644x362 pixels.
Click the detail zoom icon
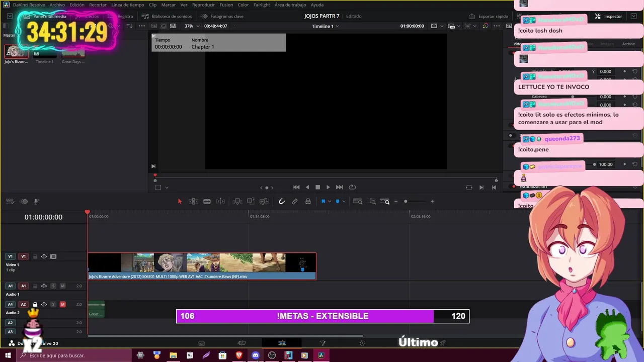372,202
